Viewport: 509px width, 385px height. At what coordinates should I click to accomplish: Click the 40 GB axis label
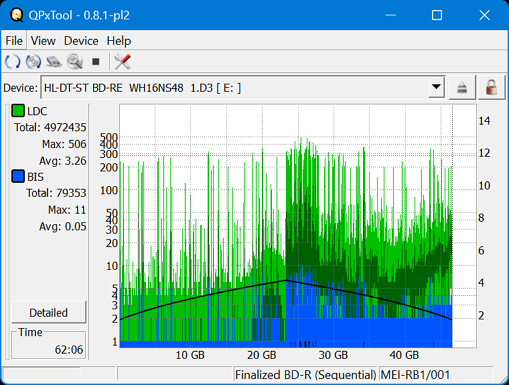(x=404, y=355)
